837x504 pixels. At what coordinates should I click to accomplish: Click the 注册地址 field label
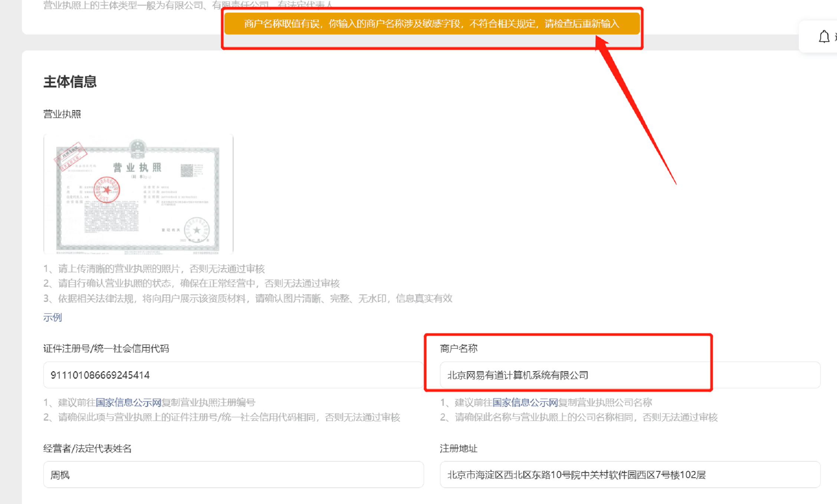pyautogui.click(x=459, y=448)
